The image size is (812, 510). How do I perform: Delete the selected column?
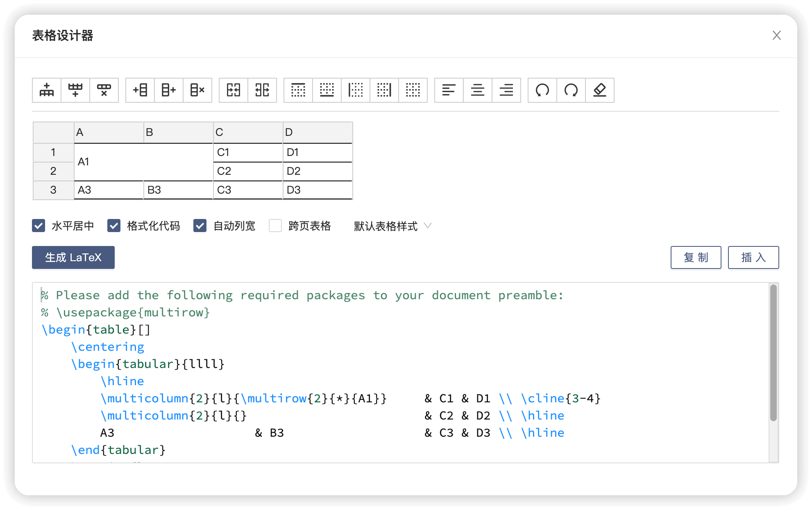coord(197,90)
